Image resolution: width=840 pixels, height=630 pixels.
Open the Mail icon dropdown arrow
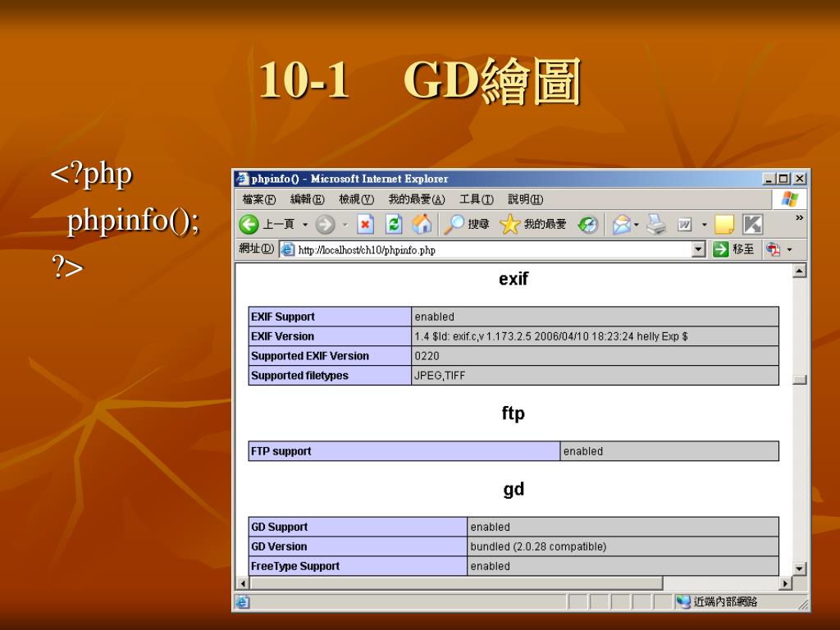pyautogui.click(x=637, y=225)
